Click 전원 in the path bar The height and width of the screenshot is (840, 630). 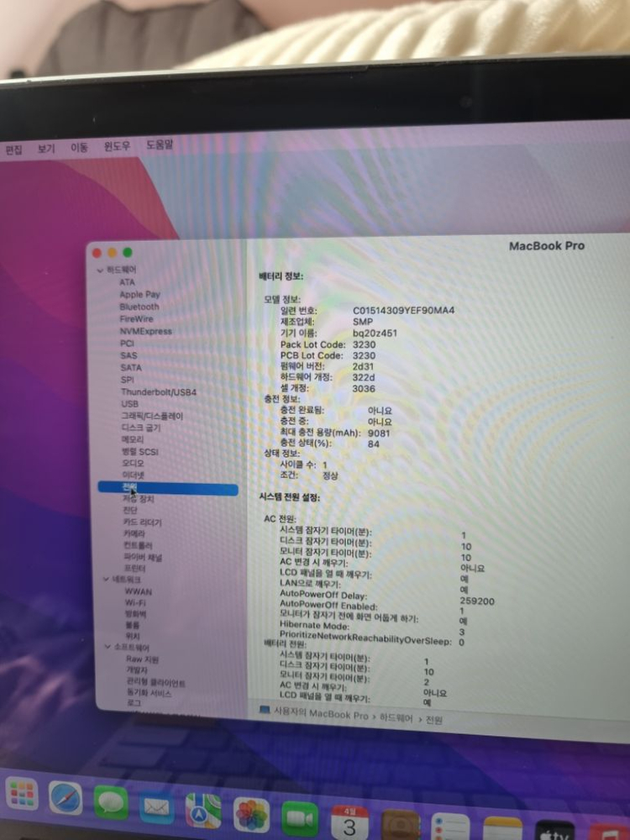point(434,720)
